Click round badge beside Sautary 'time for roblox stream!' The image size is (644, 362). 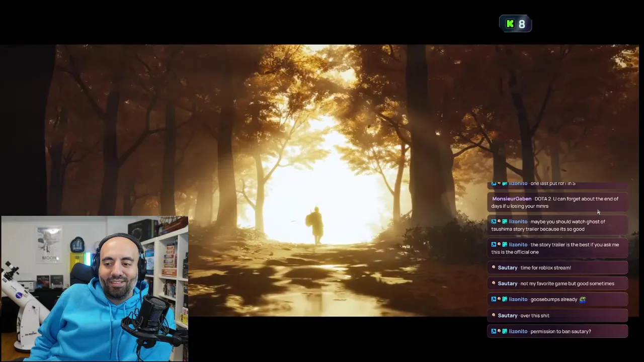(x=494, y=267)
